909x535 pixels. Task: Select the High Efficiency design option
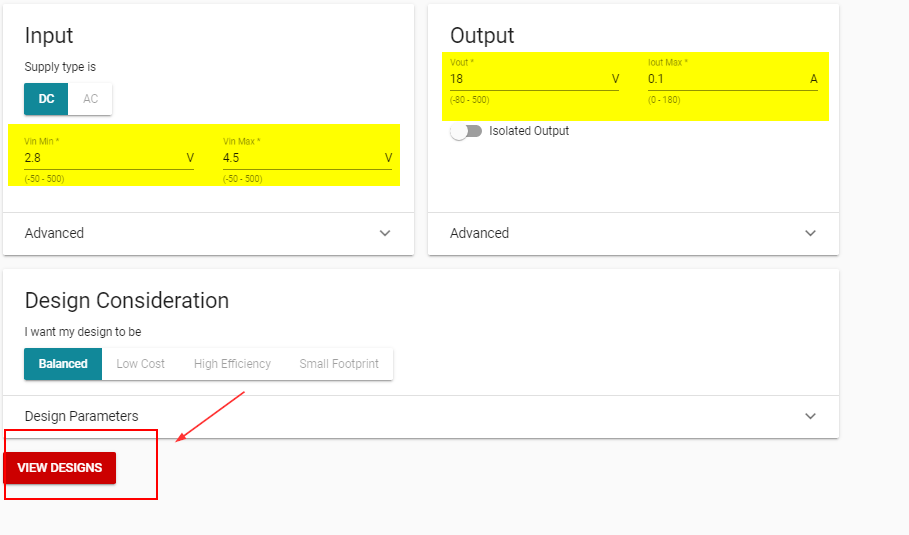click(232, 364)
